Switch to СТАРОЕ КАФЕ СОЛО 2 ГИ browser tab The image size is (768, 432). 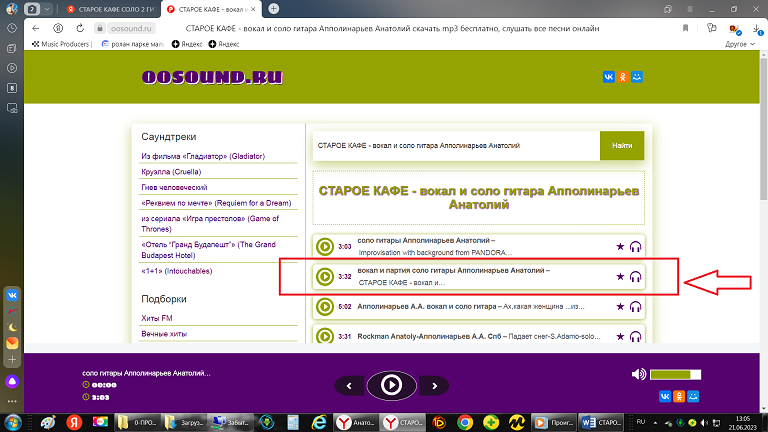110,9
